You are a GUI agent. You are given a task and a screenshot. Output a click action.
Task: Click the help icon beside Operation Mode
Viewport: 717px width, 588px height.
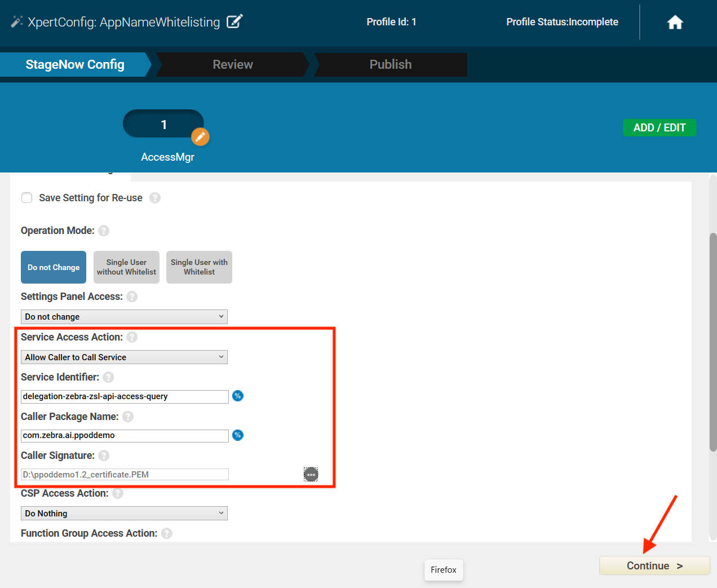point(104,231)
